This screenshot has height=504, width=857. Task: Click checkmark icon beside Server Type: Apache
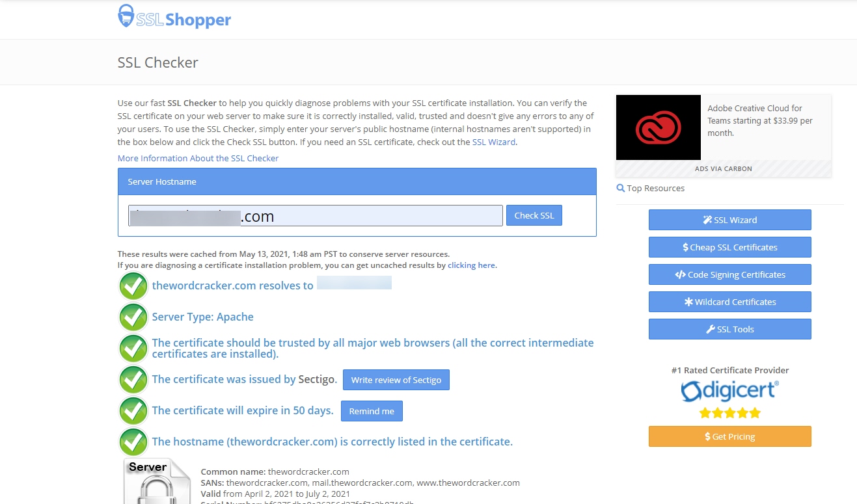133,317
